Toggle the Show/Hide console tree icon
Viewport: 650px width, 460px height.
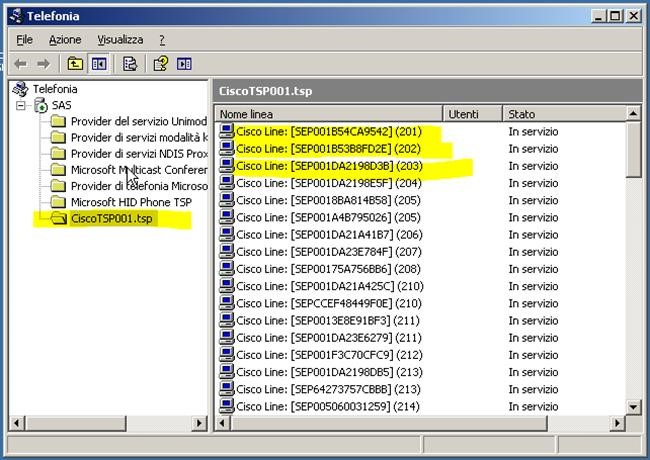pos(99,64)
